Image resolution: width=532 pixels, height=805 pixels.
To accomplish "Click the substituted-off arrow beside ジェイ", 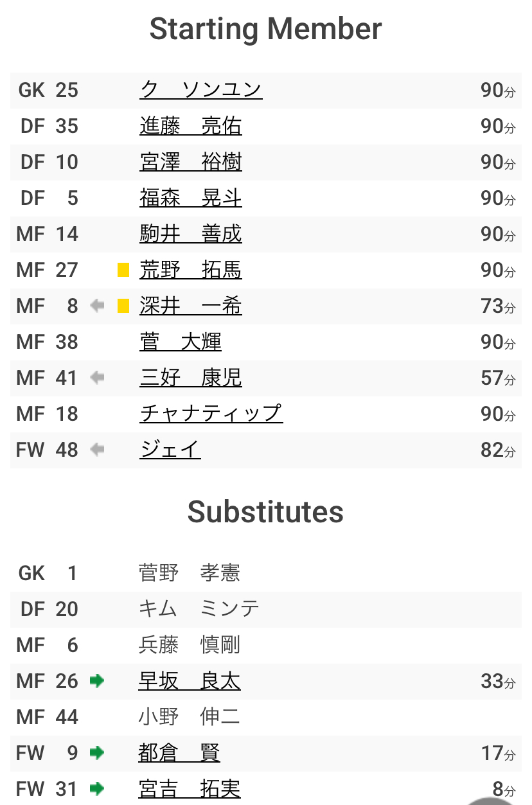I will [97, 450].
